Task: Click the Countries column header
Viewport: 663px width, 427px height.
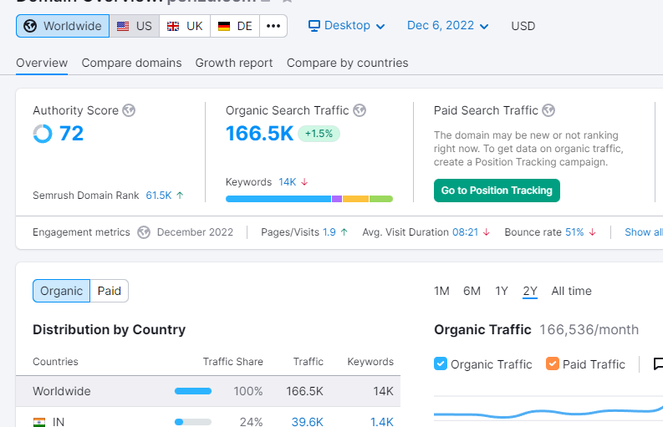Action: point(55,361)
